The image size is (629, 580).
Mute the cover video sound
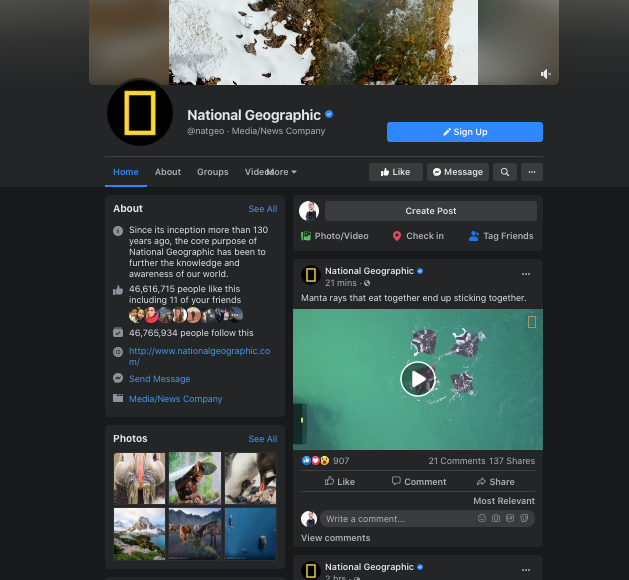click(x=546, y=74)
